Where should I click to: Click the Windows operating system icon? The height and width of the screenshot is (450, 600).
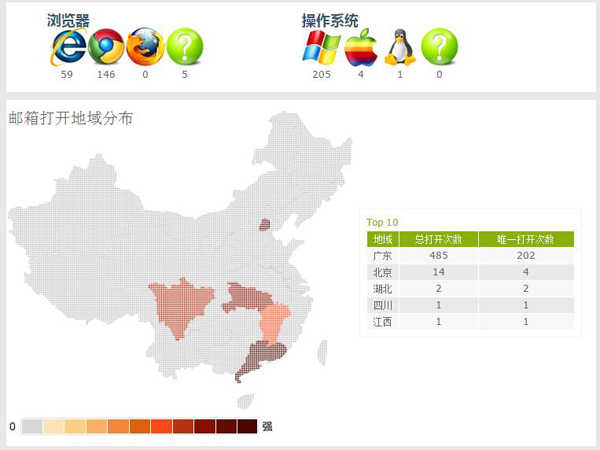[321, 47]
